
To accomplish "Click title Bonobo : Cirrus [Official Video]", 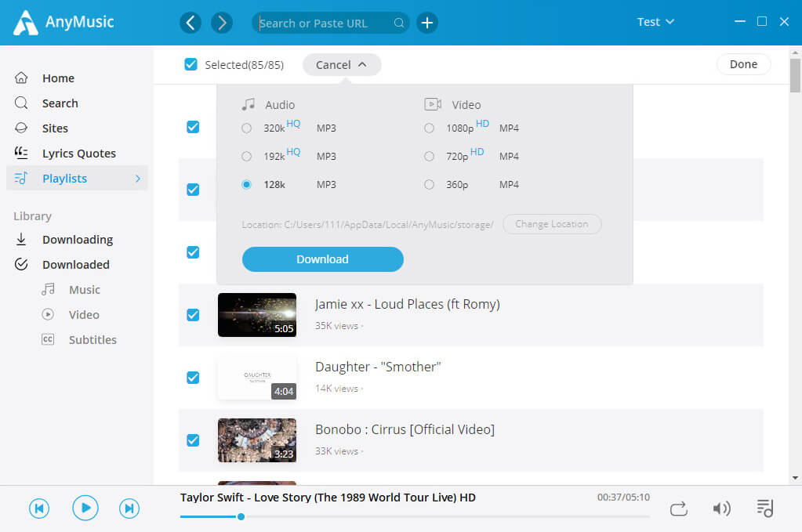I will click(405, 430).
